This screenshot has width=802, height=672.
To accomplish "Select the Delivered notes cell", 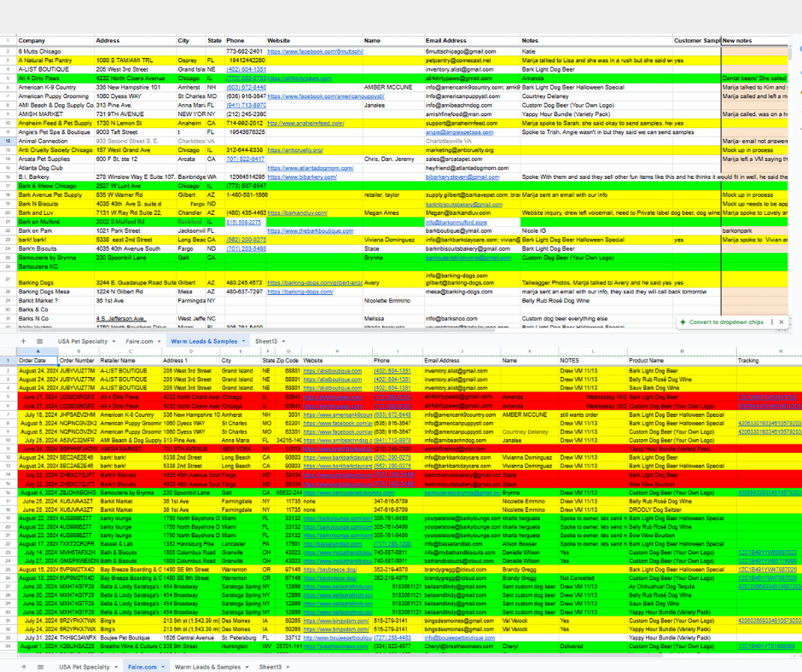I will point(593,646).
